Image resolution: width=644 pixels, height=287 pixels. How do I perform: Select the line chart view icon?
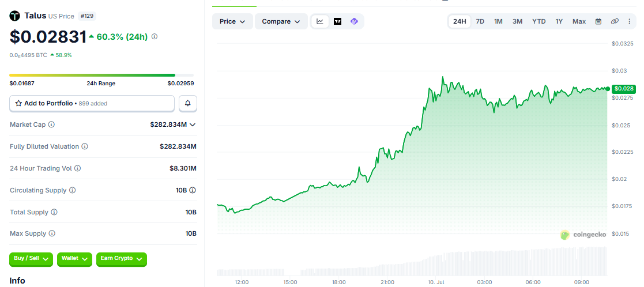(320, 21)
